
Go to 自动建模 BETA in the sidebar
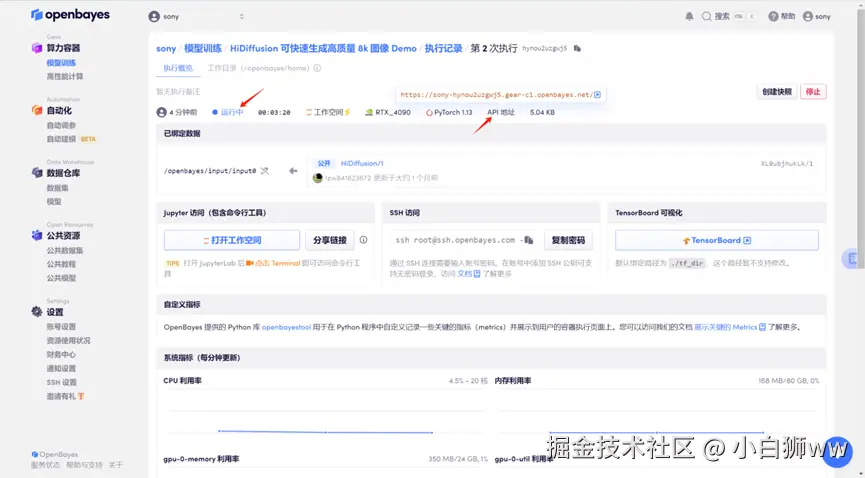coord(71,139)
